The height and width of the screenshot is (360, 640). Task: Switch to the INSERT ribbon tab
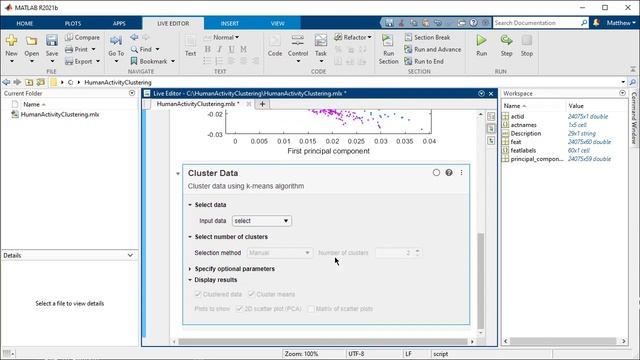coord(230,23)
